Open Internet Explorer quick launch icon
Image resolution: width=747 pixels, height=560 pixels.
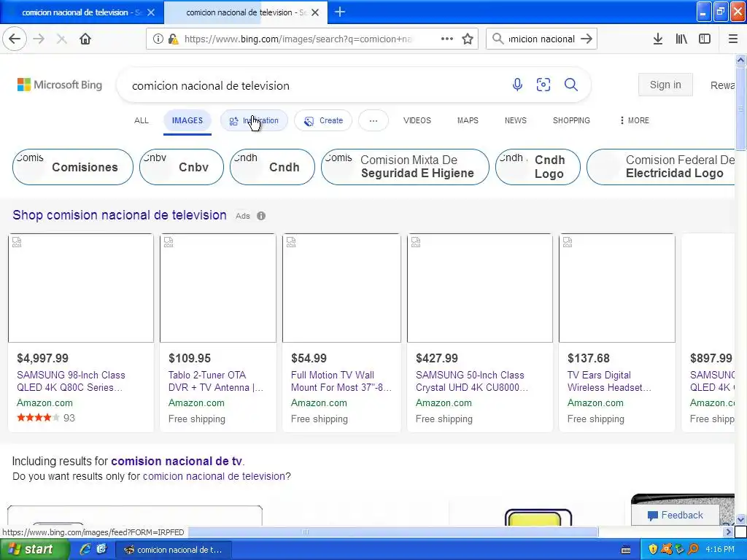point(85,549)
